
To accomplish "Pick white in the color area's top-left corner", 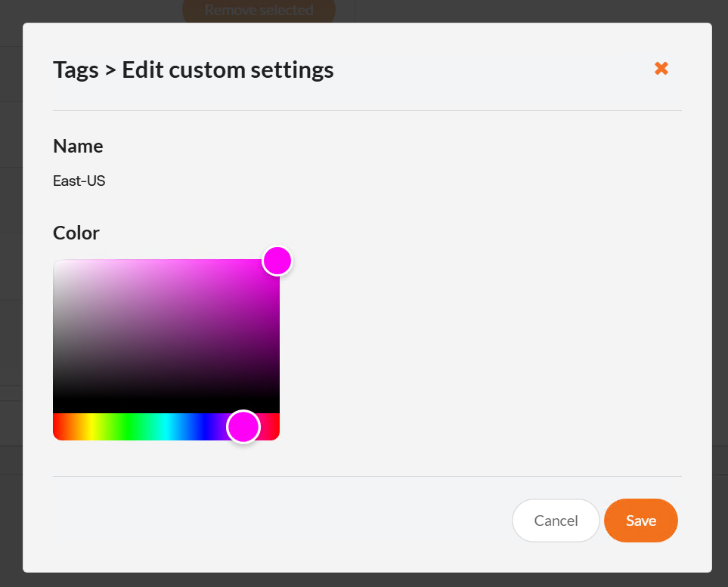I will [x=56, y=263].
